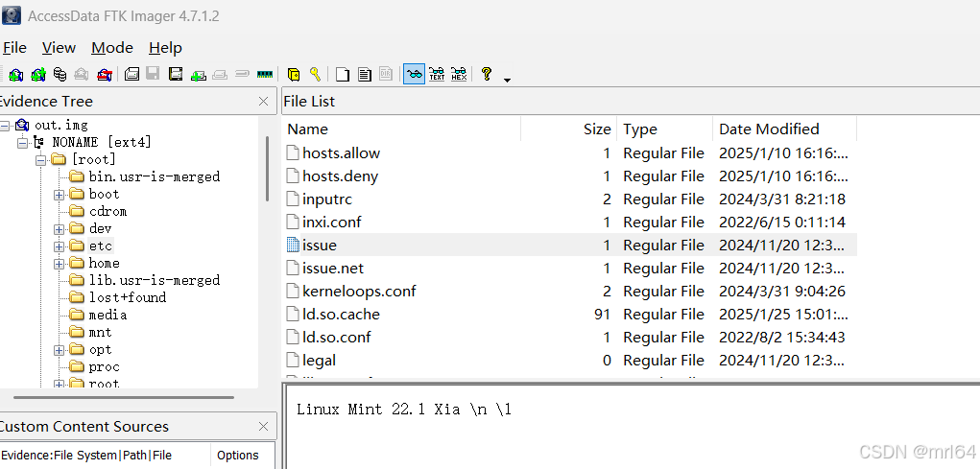This screenshot has height=469, width=980.
Task: Select the etc folder in tree
Action: [101, 246]
